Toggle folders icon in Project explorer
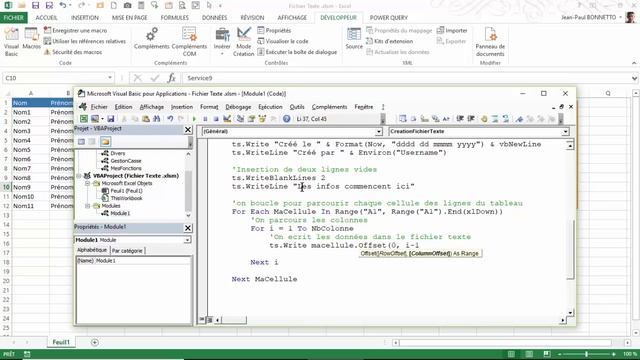Viewport: 640px width, 360px height. (x=105, y=142)
